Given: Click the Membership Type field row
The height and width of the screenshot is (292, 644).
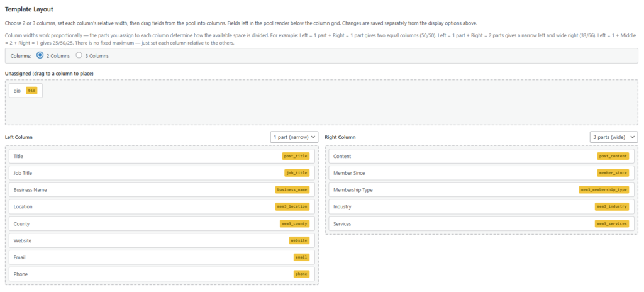Looking at the screenshot, I should (x=482, y=190).
